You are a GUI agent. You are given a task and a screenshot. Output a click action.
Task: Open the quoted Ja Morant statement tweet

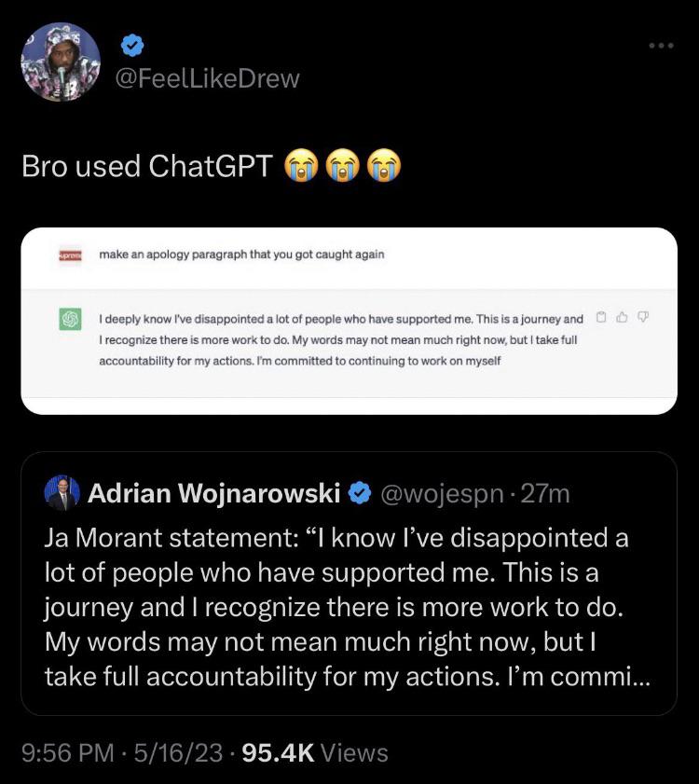tap(348, 606)
